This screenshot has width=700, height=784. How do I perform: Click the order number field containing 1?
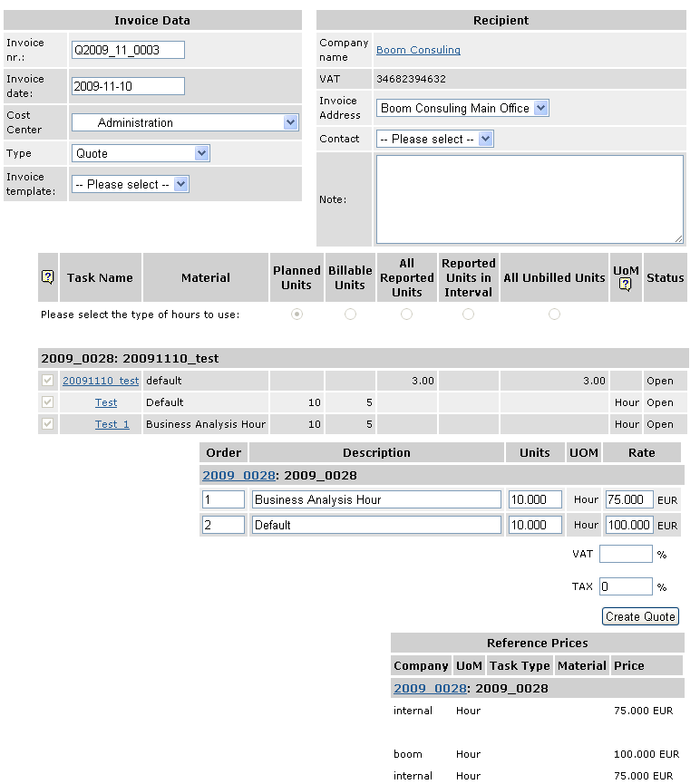pyautogui.click(x=223, y=499)
